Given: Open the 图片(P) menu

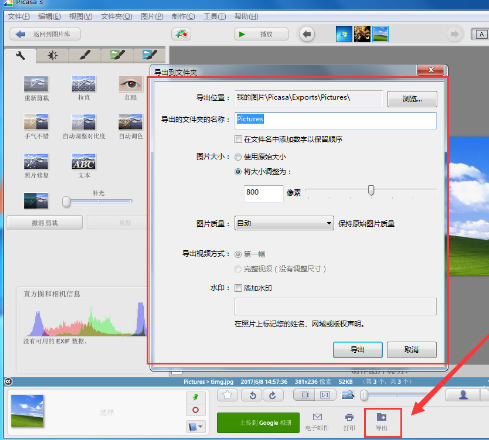Looking at the screenshot, I should point(152,16).
